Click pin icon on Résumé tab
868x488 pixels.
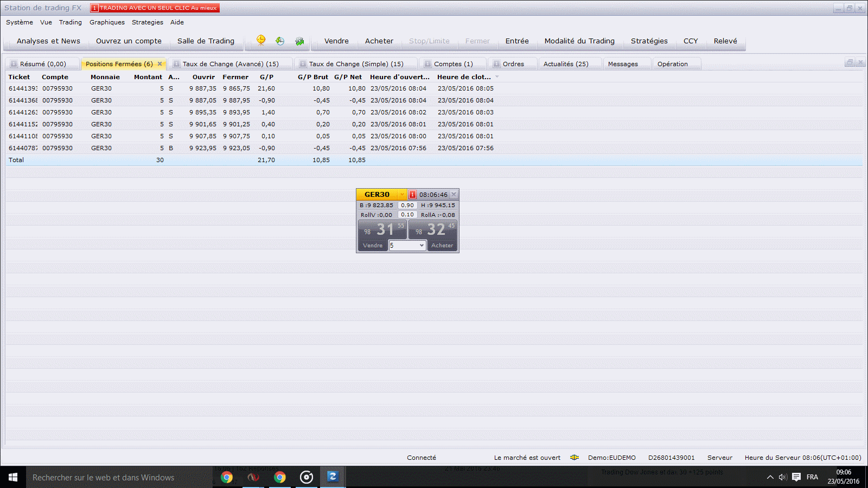14,64
